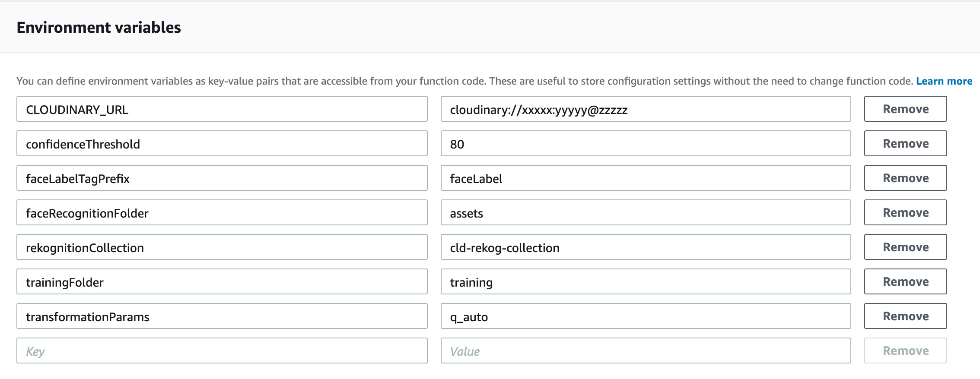Click the cld-rekog-collection value field
The height and width of the screenshot is (379, 980).
point(646,247)
